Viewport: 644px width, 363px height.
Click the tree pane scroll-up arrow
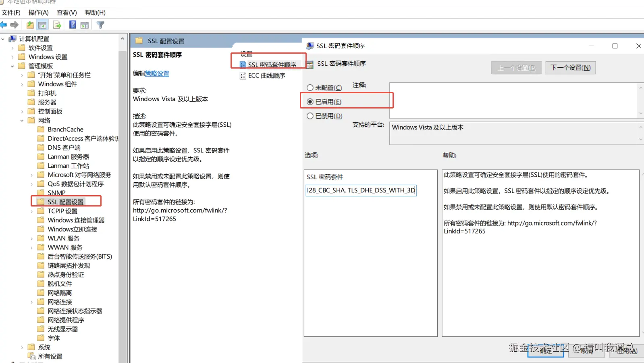(122, 39)
